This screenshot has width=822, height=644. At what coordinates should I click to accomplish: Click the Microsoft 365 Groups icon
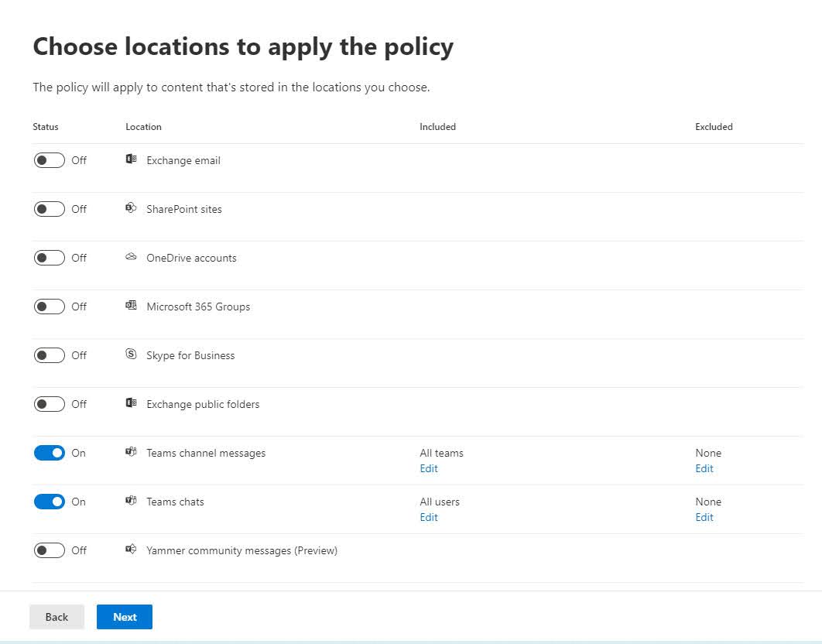[x=131, y=307]
